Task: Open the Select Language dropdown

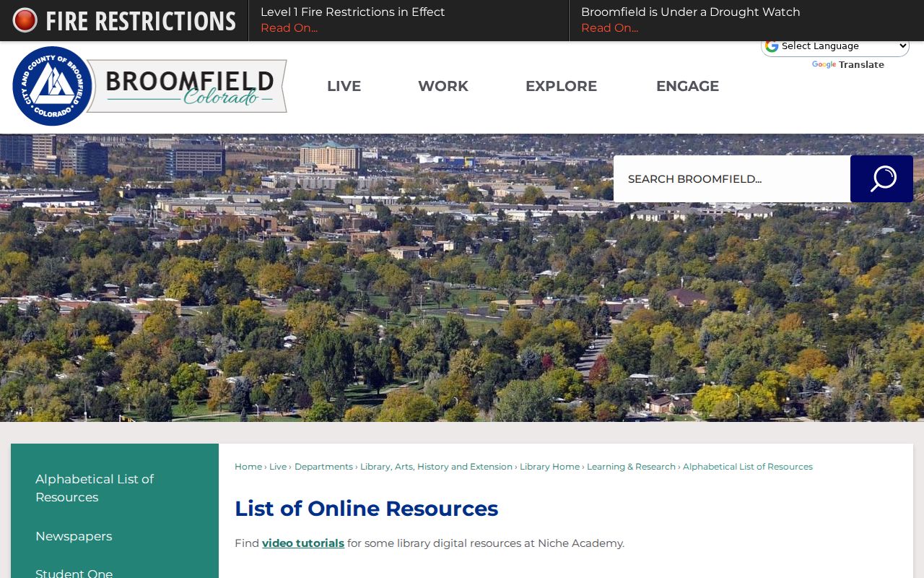Action: 835,46
